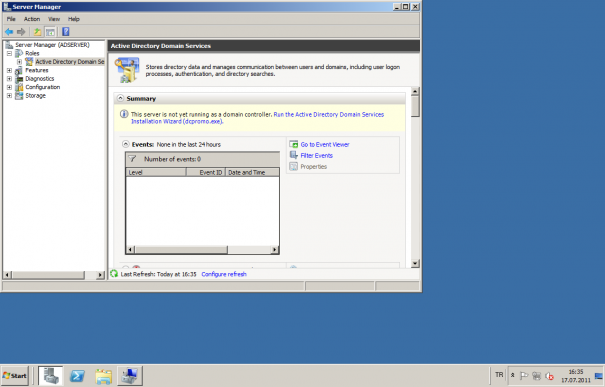The image size is (605, 387).
Task: Click the Server Manager root node icon
Action: pyautogui.click(x=9, y=45)
